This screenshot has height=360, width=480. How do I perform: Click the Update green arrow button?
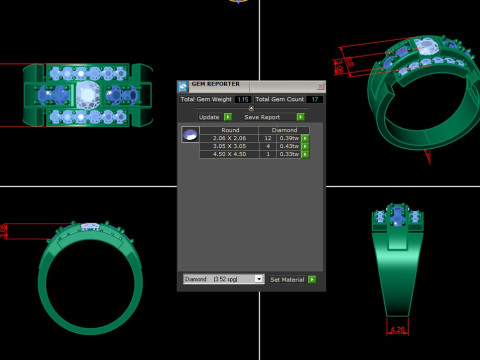[x=228, y=117]
